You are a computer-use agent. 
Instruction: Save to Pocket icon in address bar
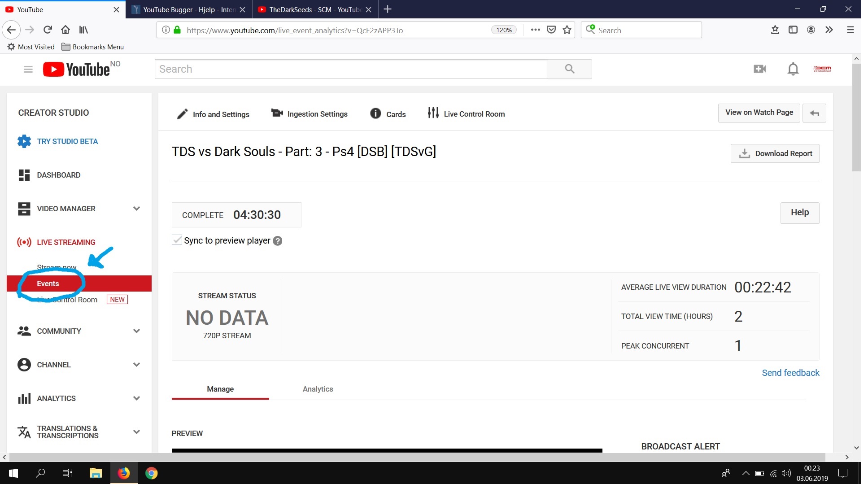551,30
